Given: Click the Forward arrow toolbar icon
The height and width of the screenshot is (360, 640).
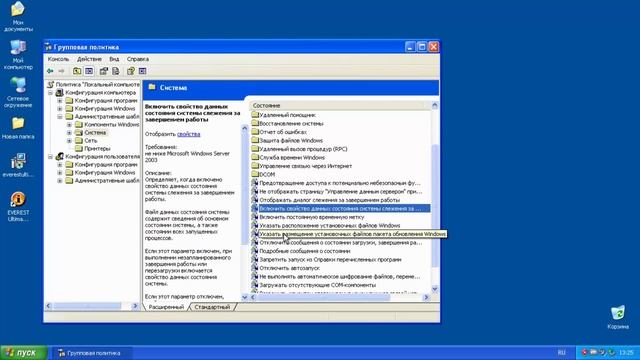Looking at the screenshot, I should (61, 71).
